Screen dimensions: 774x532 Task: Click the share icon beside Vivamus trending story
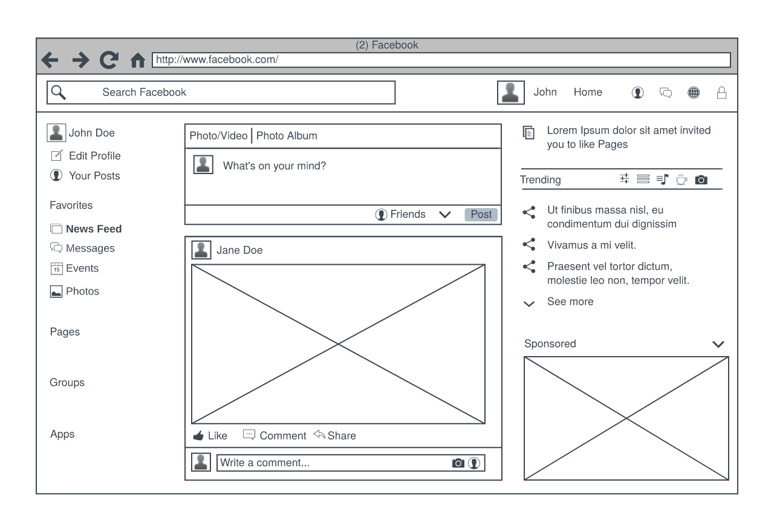(x=529, y=244)
